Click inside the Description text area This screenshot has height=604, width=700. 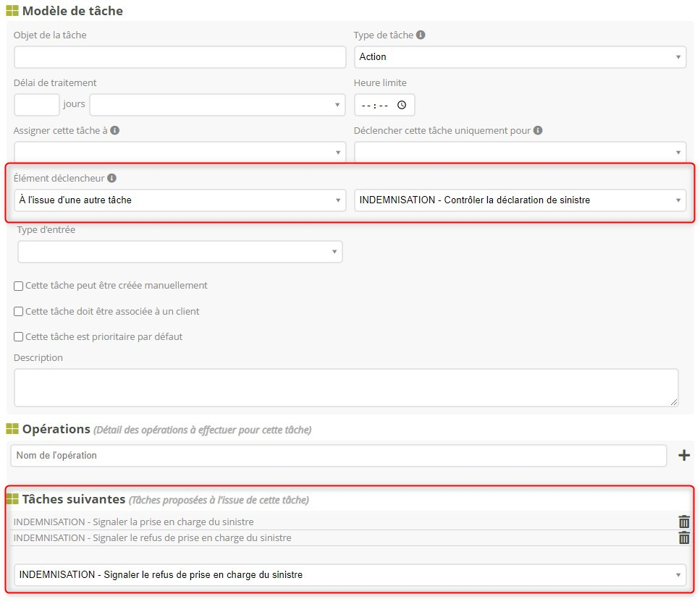point(345,387)
